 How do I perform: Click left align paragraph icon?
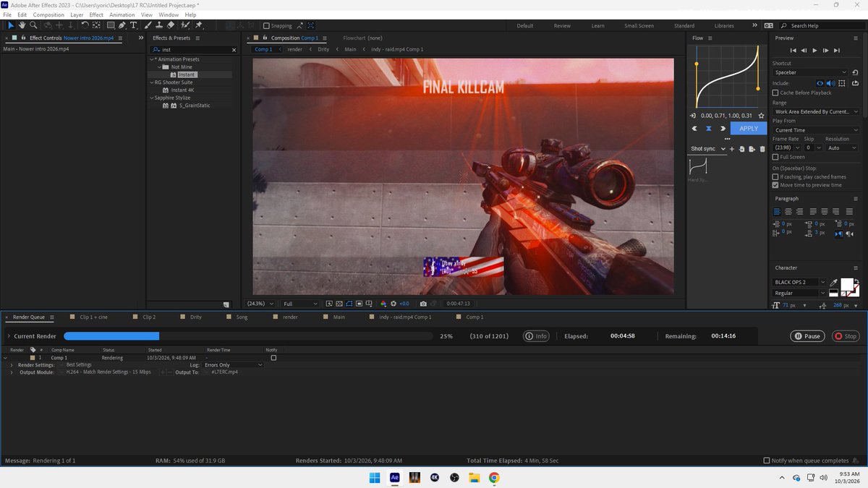[x=778, y=211]
